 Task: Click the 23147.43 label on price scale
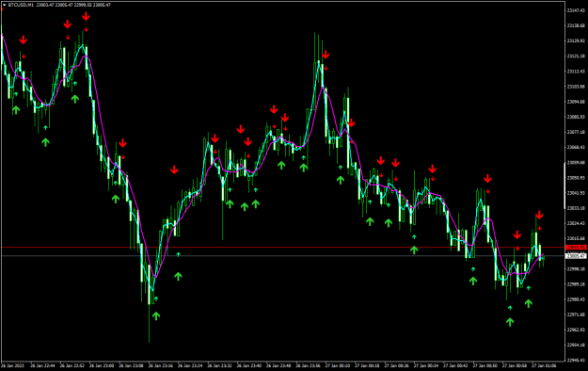(576, 10)
